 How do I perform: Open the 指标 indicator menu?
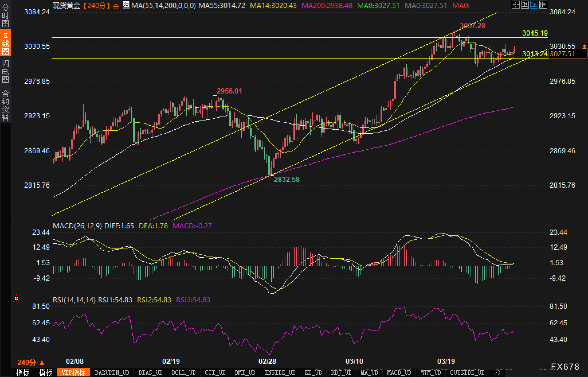click(23, 372)
